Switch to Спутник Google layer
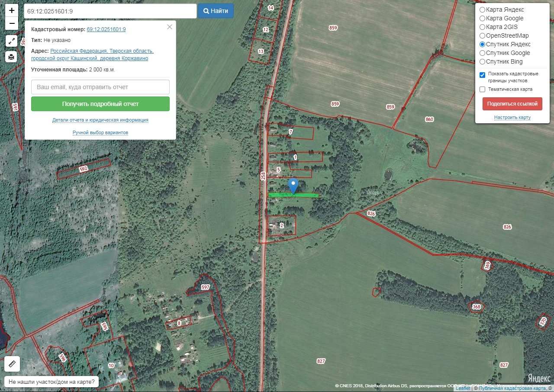 482,53
